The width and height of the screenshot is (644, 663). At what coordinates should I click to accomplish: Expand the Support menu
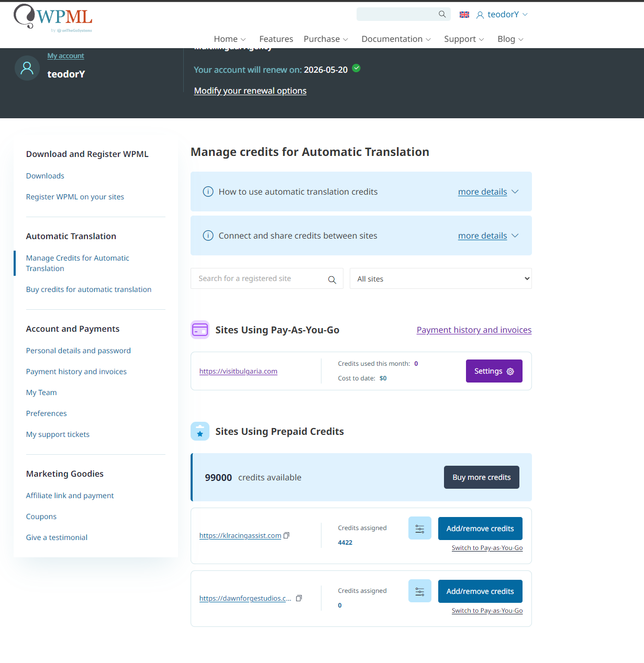(x=464, y=39)
